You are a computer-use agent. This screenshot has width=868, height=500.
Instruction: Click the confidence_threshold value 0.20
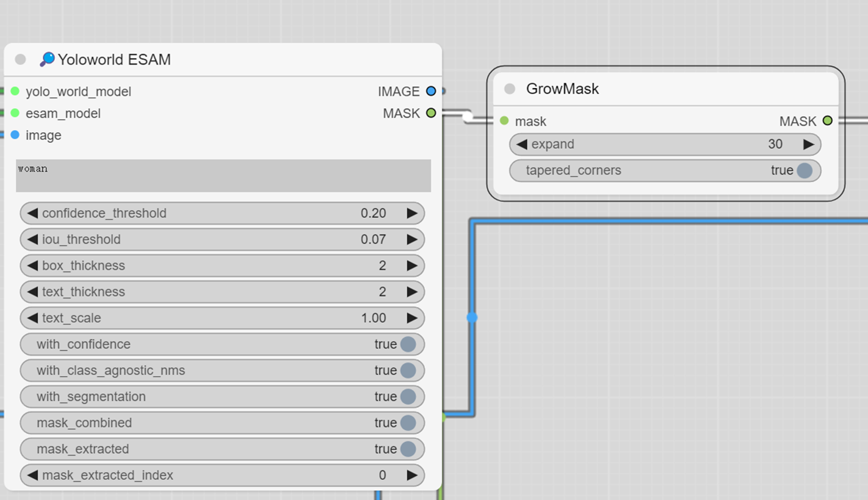[374, 213]
